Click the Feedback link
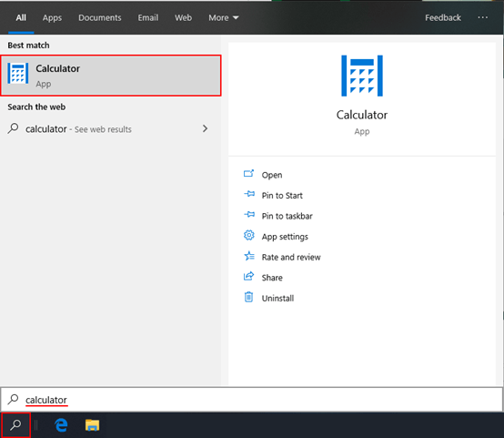Screen dimensions: 504x438 pos(443,17)
